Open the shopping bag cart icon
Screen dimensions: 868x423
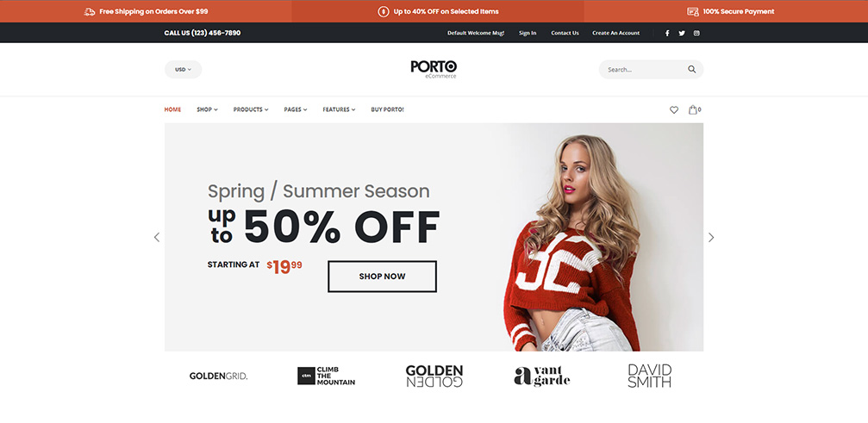click(x=692, y=109)
